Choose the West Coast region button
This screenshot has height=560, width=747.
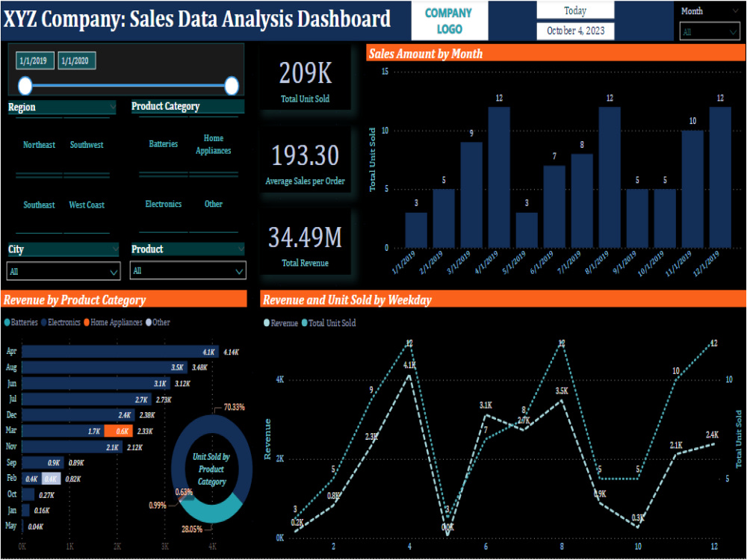click(87, 205)
